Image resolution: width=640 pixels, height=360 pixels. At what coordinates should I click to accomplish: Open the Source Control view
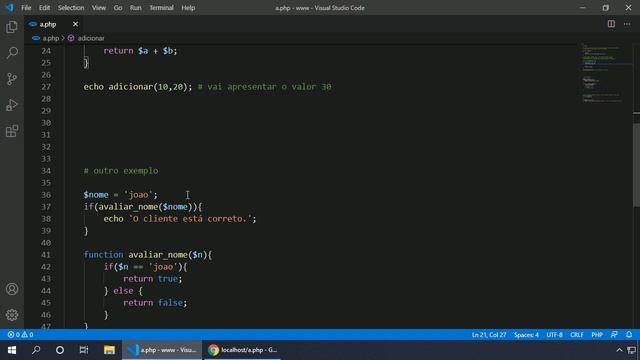[x=12, y=79]
